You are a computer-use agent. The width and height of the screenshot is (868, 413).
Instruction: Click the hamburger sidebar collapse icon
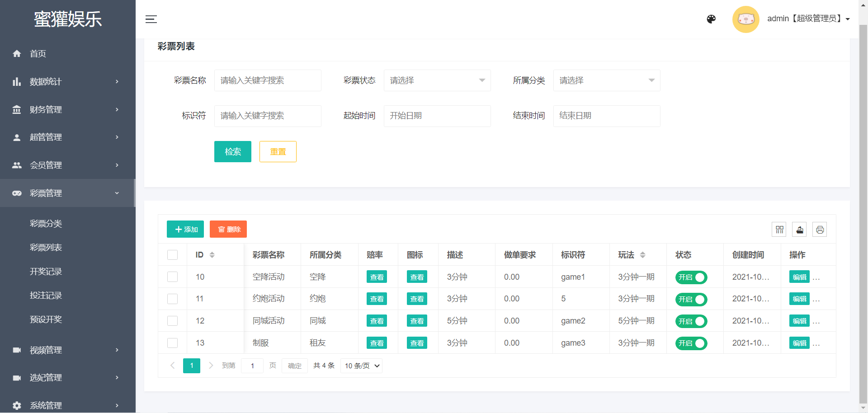151,19
